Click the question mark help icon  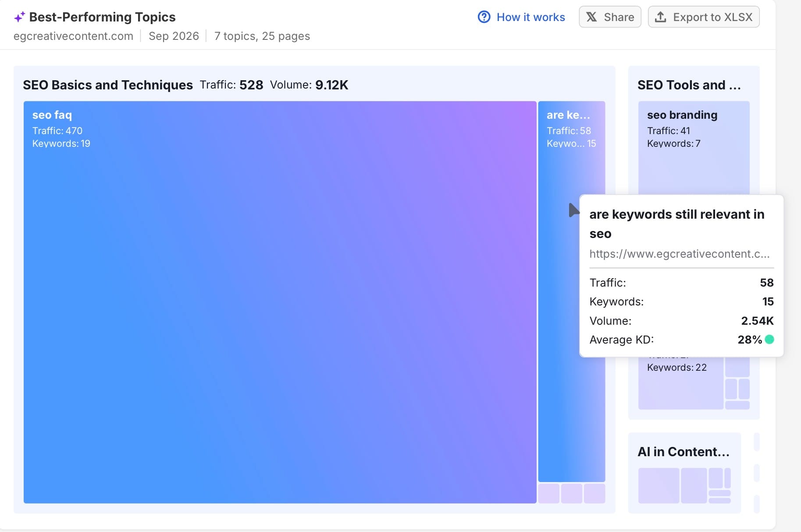tap(484, 17)
